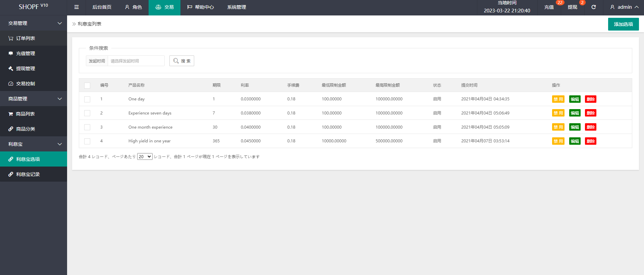Delete the One month experience row
Screen dimensions: 644x275
[590, 127]
